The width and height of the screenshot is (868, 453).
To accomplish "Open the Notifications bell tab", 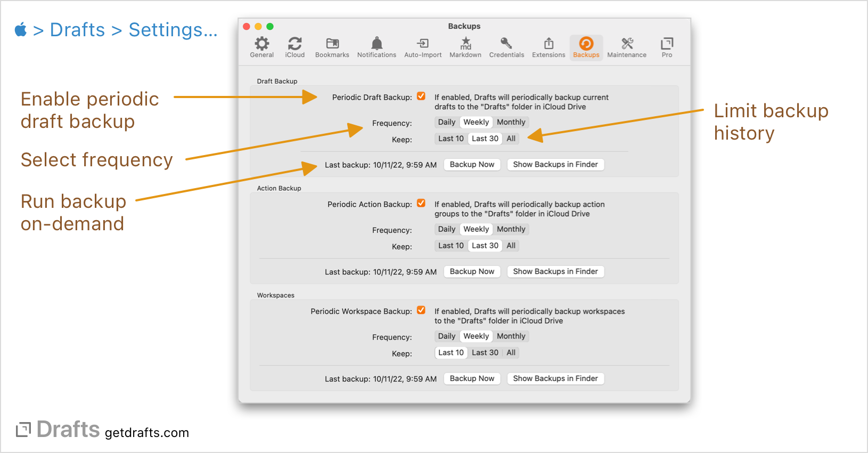I will click(x=376, y=47).
